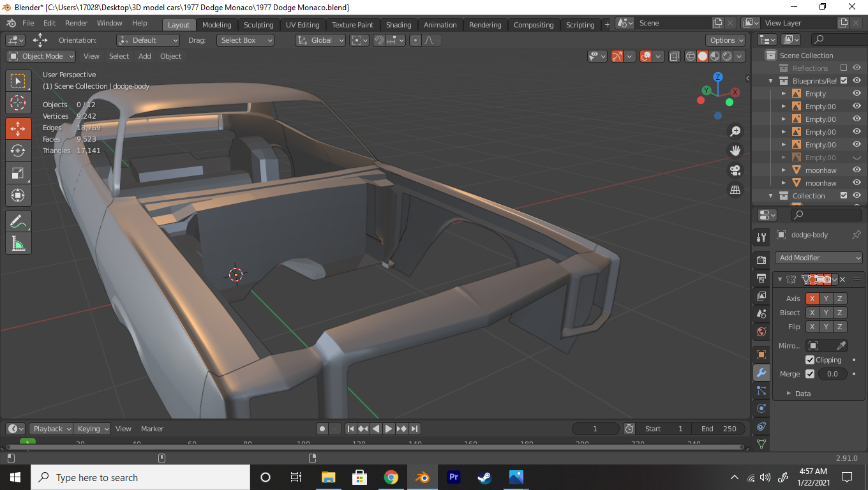The width and height of the screenshot is (868, 490).
Task: Open the Modifier Properties wrench tab
Action: coord(761,373)
